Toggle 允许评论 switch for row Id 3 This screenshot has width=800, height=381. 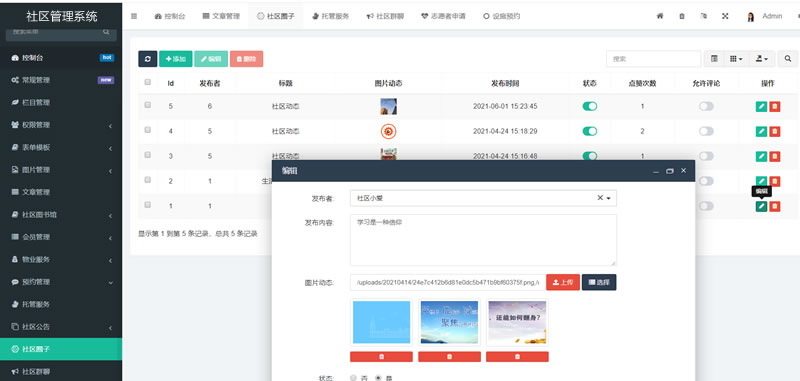coord(706,156)
